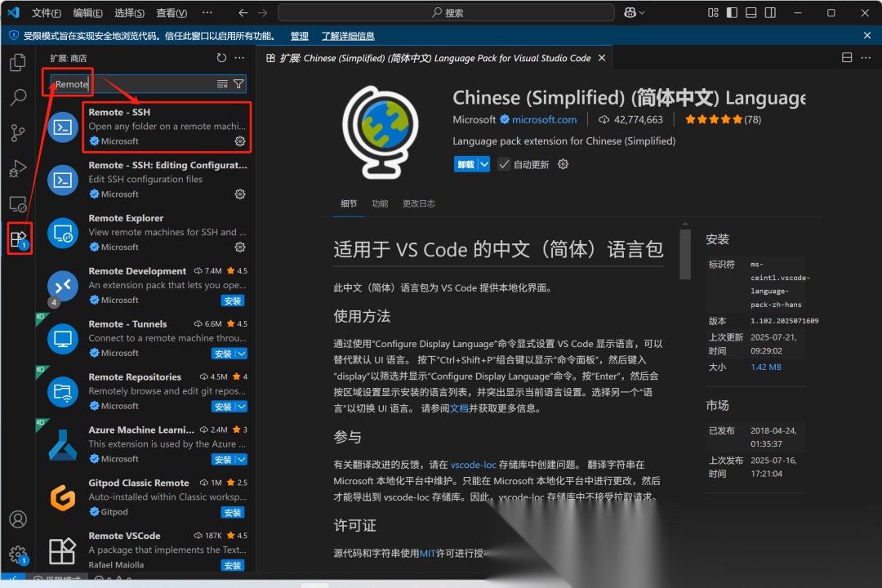Toggle secondary side bar layout icon
882x588 pixels.
[x=770, y=12]
